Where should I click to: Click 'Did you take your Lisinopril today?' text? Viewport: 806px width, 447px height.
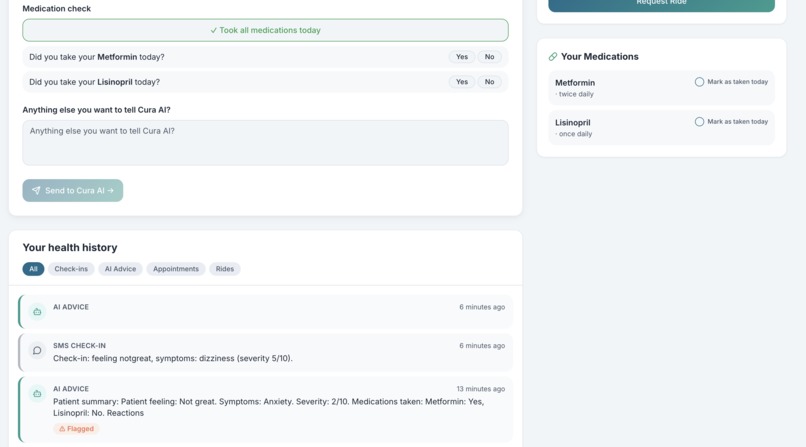pos(95,82)
